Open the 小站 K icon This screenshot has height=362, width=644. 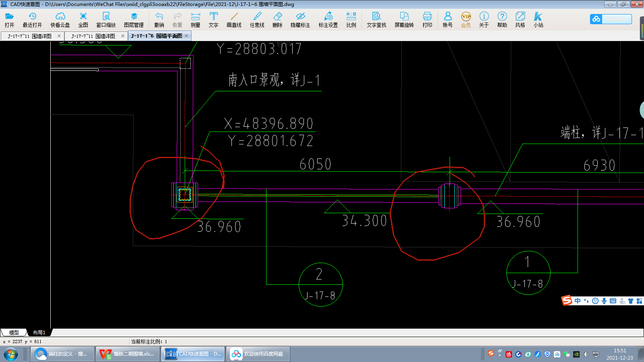tap(538, 20)
